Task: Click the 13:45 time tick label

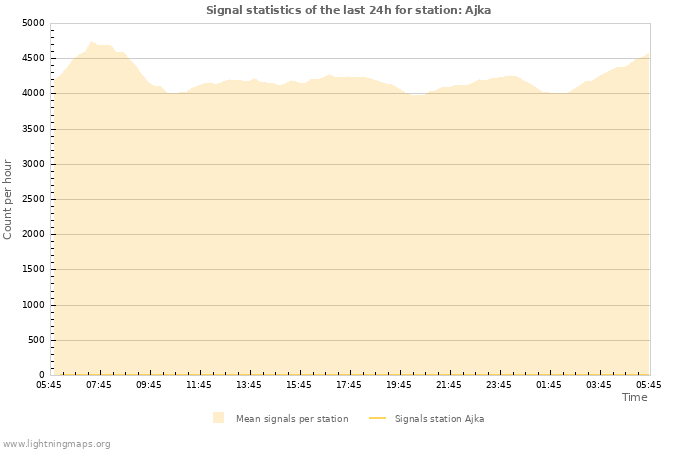Action: 249,384
